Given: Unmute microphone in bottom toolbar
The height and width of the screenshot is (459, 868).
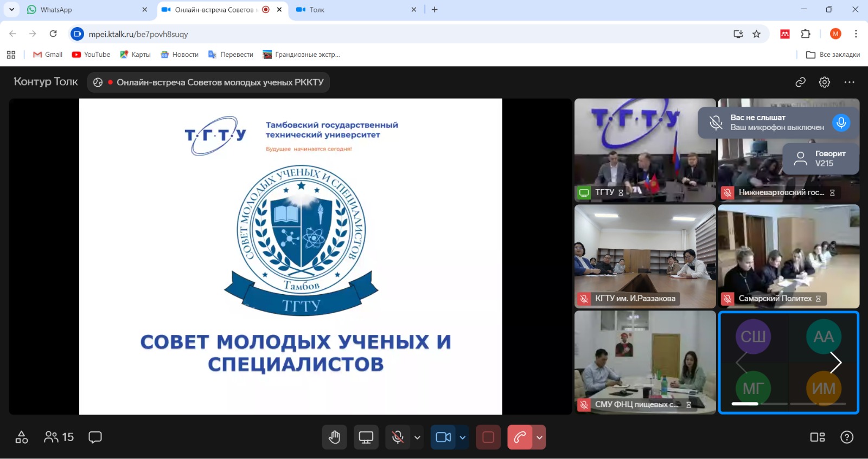Looking at the screenshot, I should [398, 437].
